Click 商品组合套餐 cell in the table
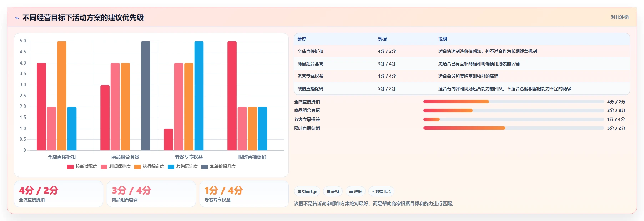This screenshot has width=644, height=221. [x=310, y=63]
